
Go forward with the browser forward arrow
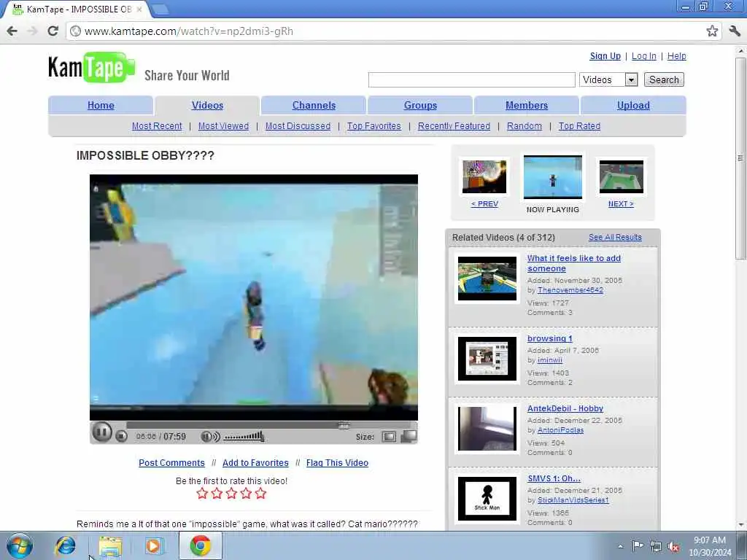32,31
